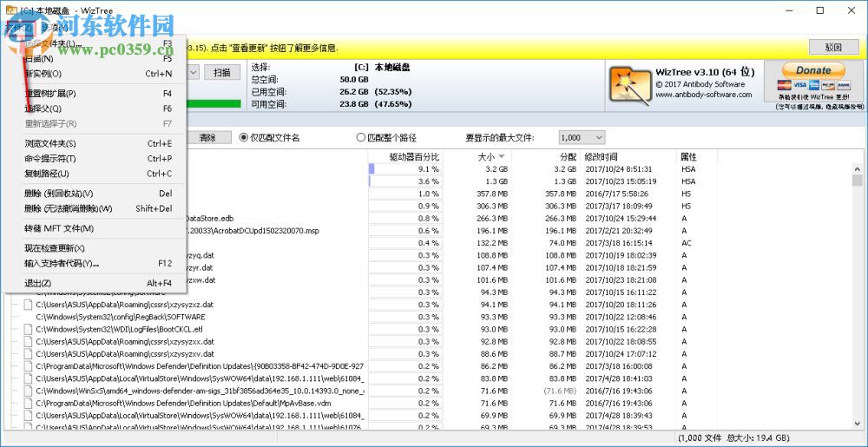Click file icon beside xzysyzxx.dat row
This screenshot has width=868, height=447.
28,341
